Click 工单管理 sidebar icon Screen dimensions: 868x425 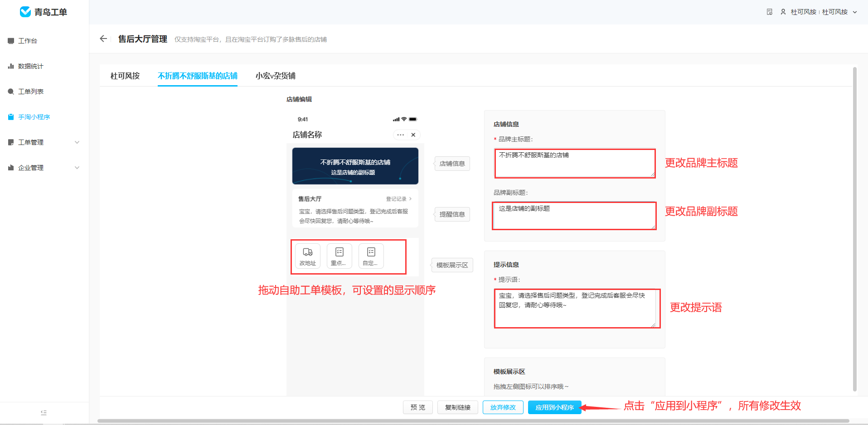tap(11, 142)
